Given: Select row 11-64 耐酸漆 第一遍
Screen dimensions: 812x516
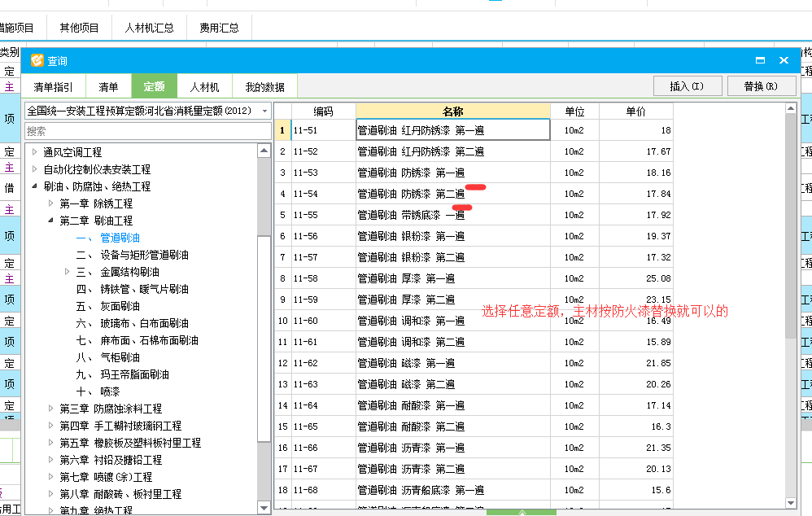Looking at the screenshot, I should 474,405.
